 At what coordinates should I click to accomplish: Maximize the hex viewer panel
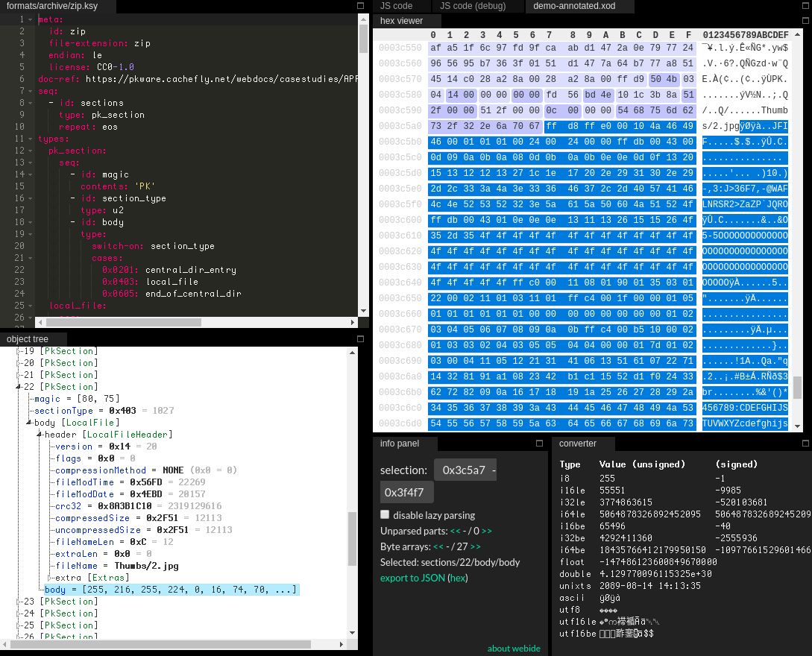(805, 21)
